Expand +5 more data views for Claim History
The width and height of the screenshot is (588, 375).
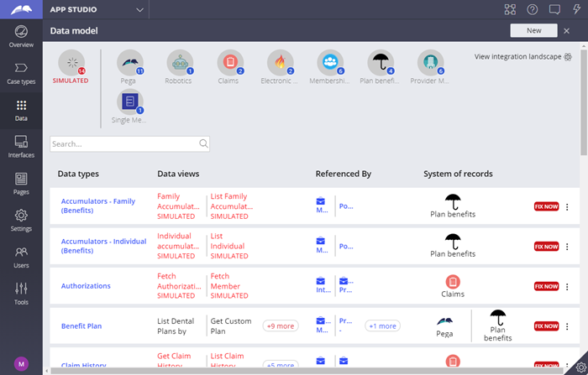click(281, 365)
